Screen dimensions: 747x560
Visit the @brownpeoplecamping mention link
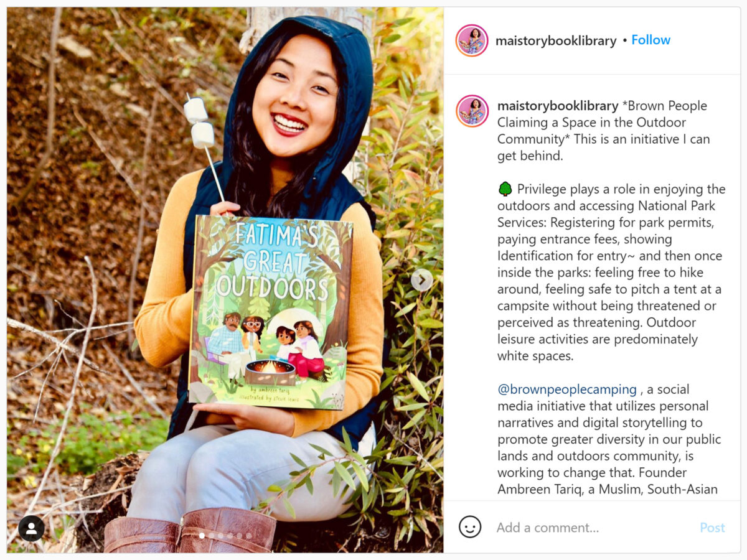567,390
